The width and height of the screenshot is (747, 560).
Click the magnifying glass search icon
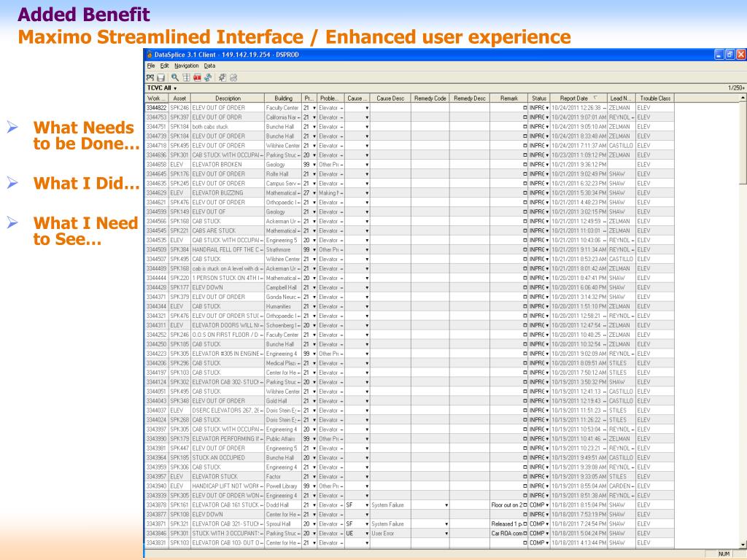pos(177,77)
